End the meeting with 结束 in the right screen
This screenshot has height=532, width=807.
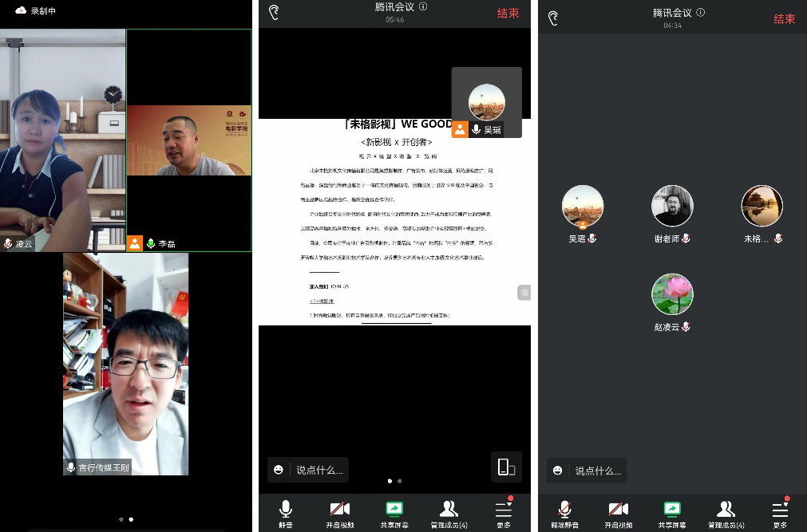point(784,18)
